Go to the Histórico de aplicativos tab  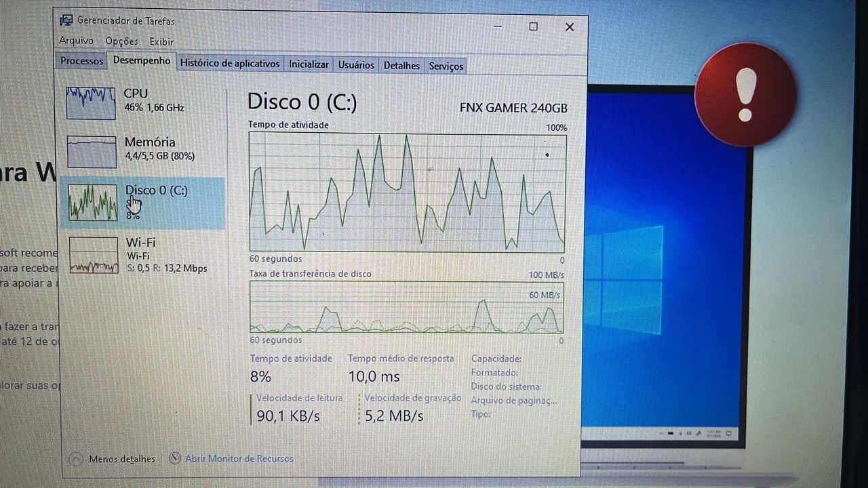point(230,64)
